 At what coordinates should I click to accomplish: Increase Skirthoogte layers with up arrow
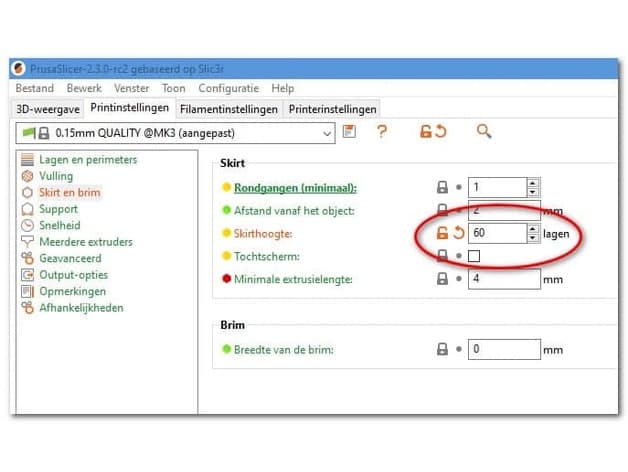532,229
